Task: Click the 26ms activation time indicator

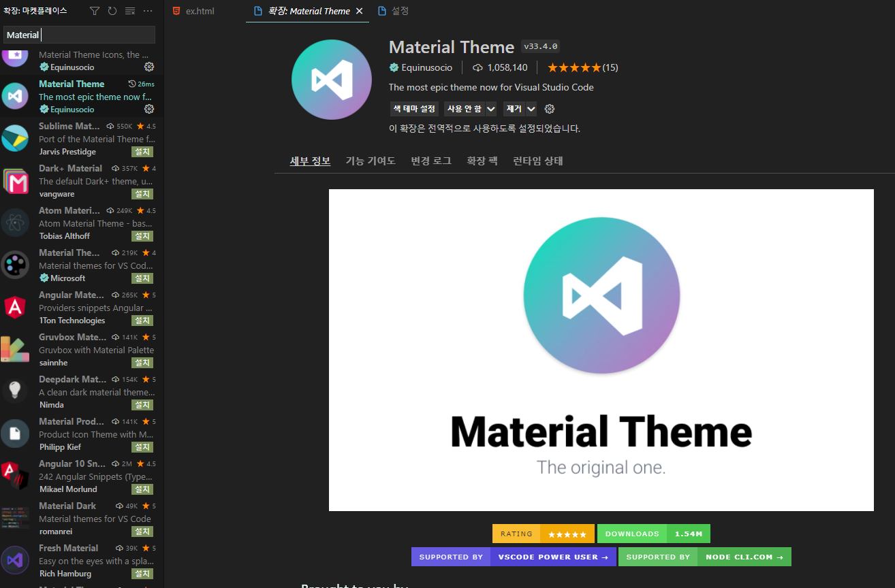Action: coord(142,84)
